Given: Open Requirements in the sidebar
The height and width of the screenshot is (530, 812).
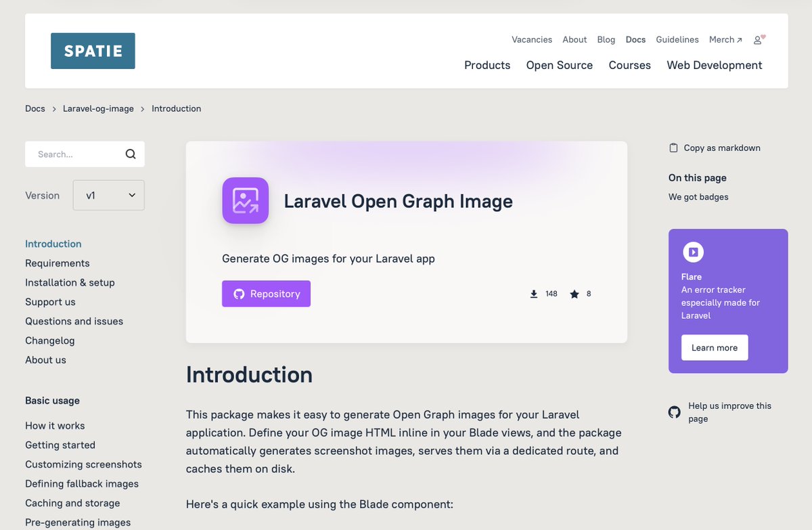Looking at the screenshot, I should click(58, 263).
